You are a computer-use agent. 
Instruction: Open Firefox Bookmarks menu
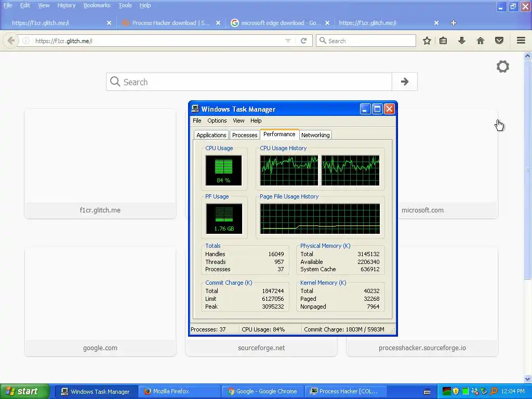[x=97, y=5]
